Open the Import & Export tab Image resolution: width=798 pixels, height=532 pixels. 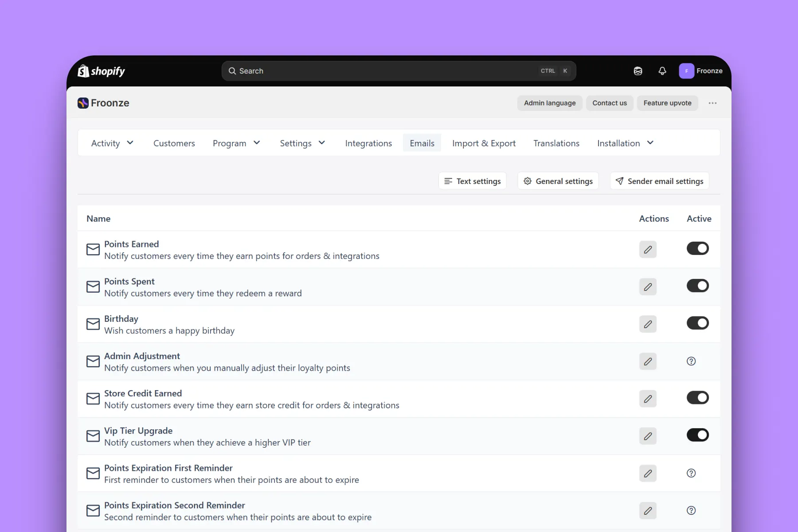(484, 143)
